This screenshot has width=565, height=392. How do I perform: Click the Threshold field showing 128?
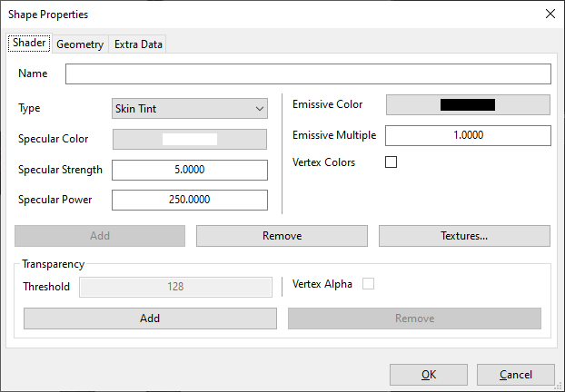(175, 287)
